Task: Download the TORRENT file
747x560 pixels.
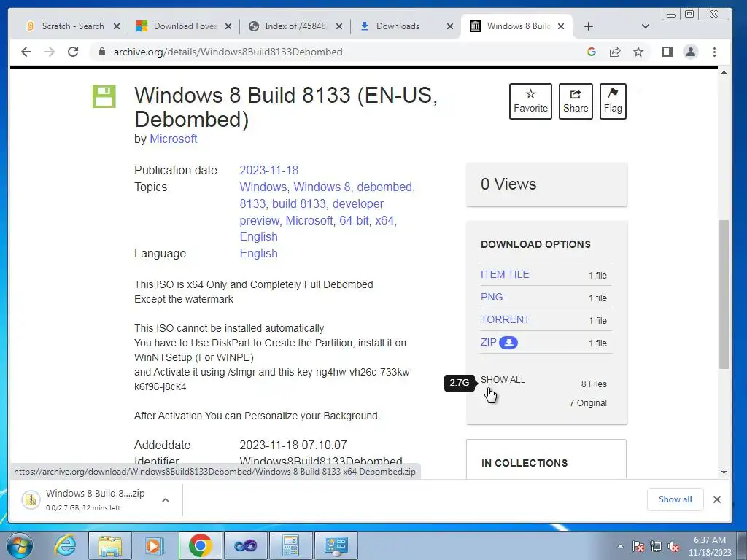Action: [505, 319]
